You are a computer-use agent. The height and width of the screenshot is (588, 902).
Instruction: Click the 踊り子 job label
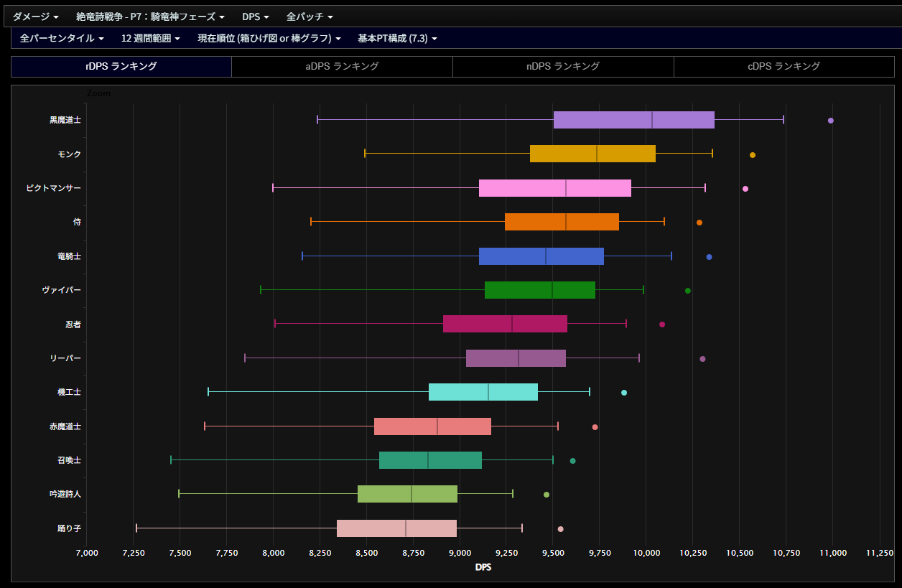pyautogui.click(x=69, y=528)
